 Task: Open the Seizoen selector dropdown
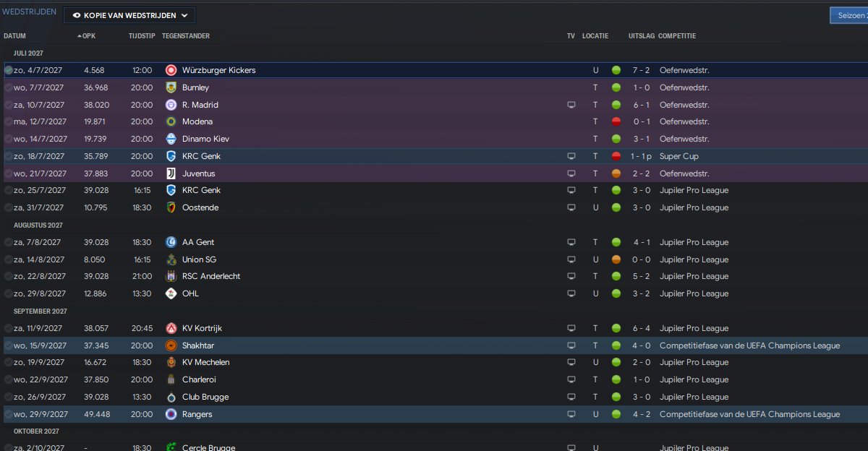848,15
